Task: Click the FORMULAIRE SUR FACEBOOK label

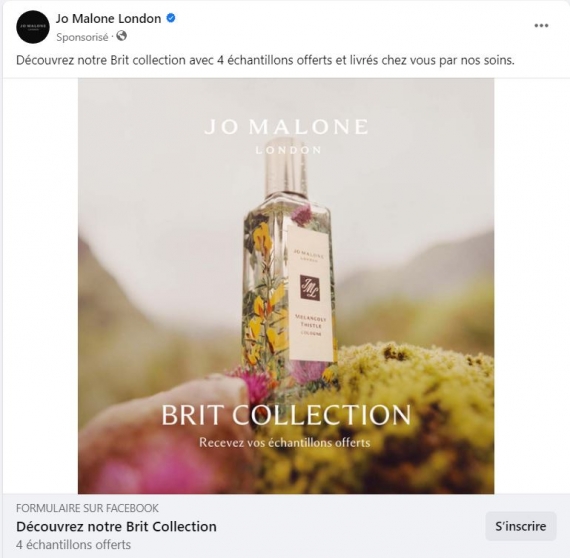Action: click(87, 508)
